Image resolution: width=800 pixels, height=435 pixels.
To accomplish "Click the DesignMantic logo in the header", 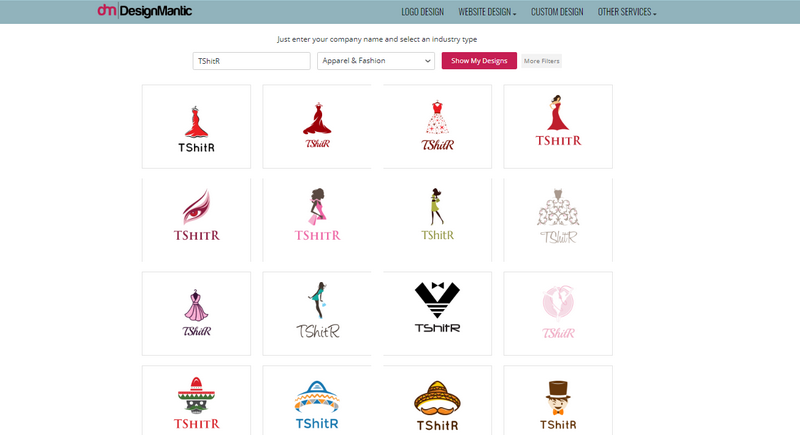I will (145, 12).
